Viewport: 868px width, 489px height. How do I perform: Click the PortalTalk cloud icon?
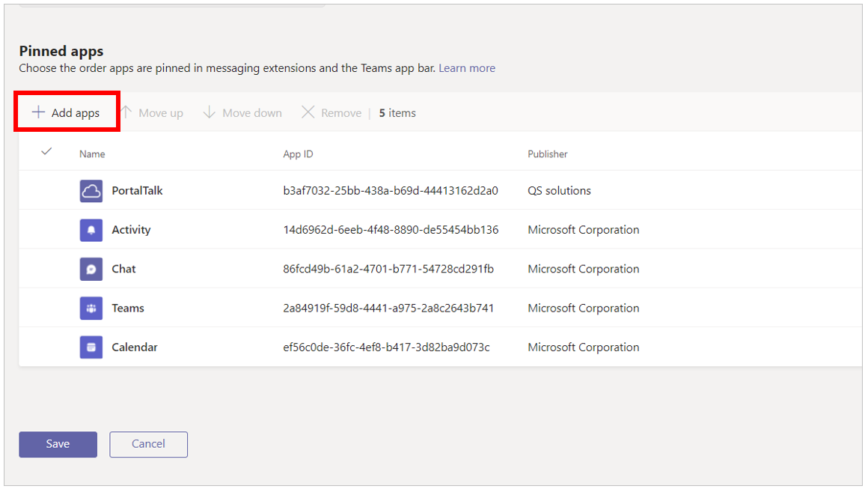click(x=91, y=190)
